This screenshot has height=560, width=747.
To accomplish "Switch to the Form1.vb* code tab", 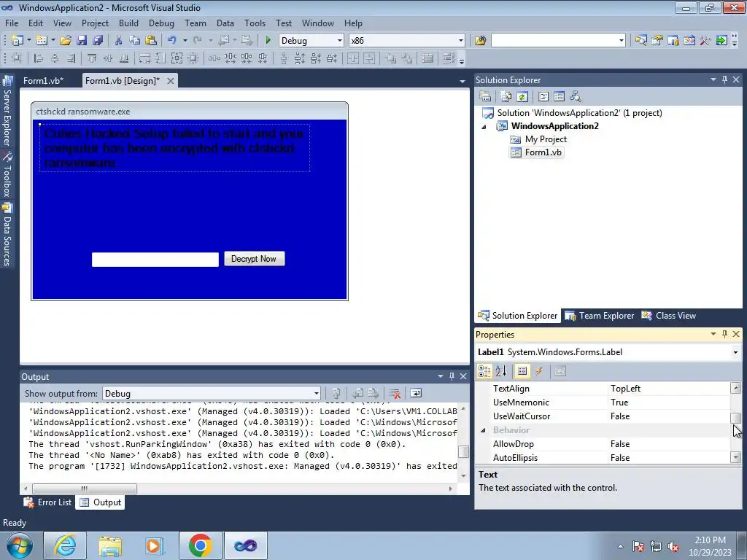I will pyautogui.click(x=43, y=81).
